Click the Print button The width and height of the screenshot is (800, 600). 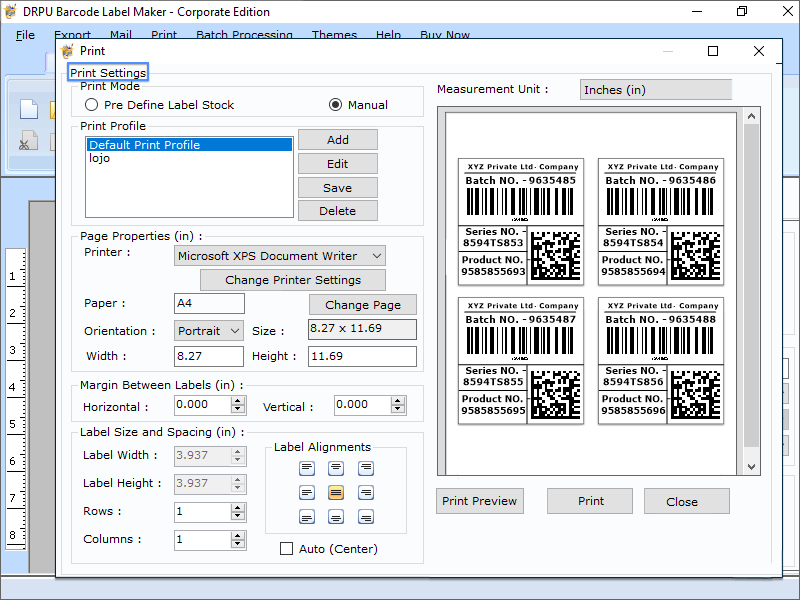(590, 501)
